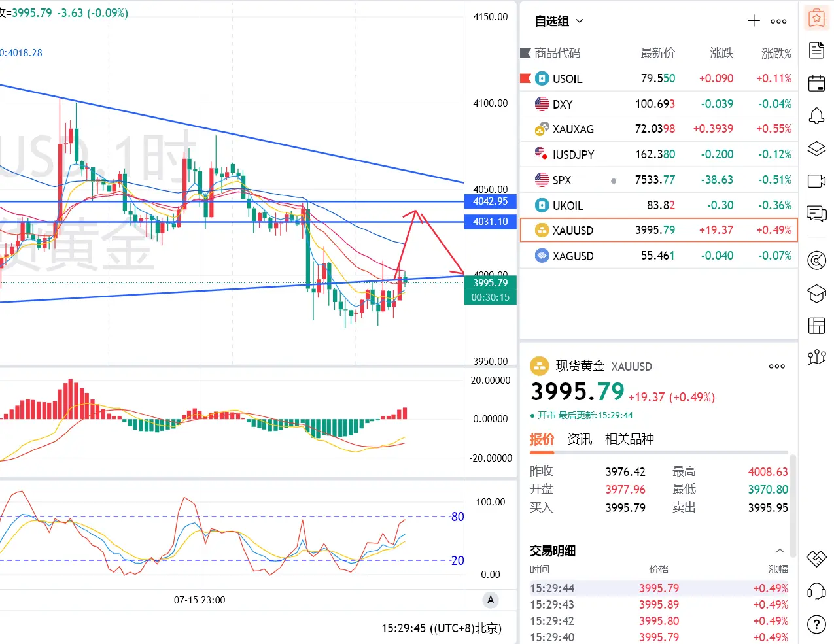Click the 昨收 value 3976.42

click(625, 471)
